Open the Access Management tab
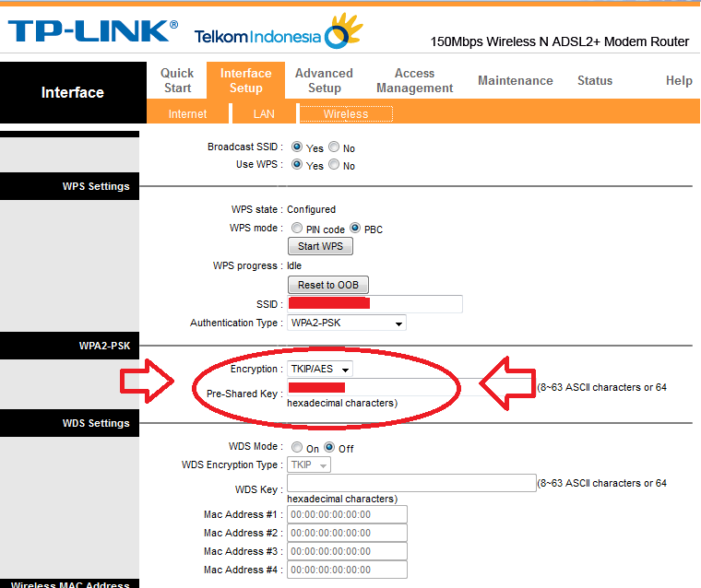Image resolution: width=701 pixels, height=588 pixels. (414, 80)
